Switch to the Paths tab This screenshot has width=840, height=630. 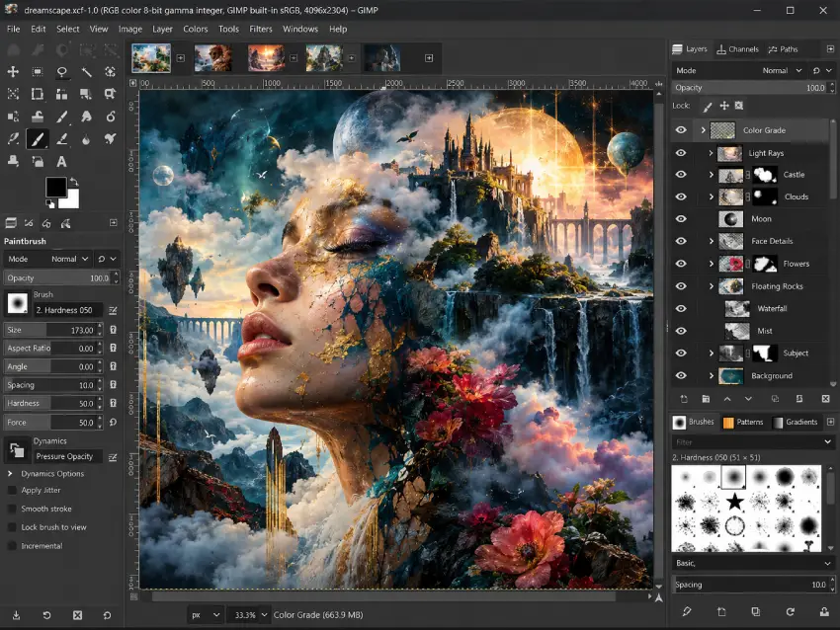[x=784, y=49]
